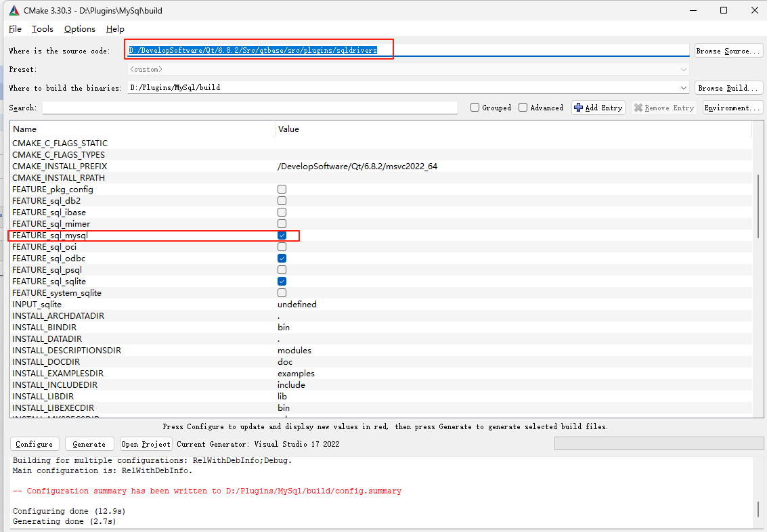Open the build binaries path dropdown arrow
The height and width of the screenshot is (532, 767).
[x=683, y=88]
